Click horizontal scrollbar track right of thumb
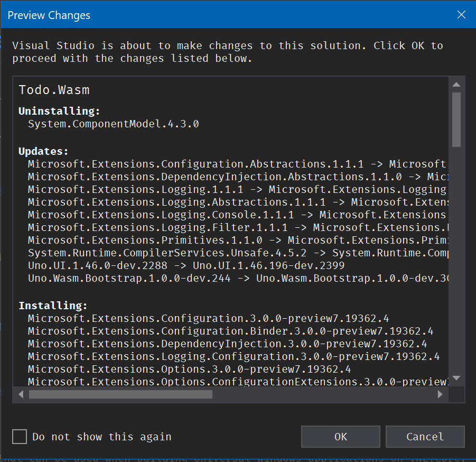Screen dimensions: 476x462 323,394
